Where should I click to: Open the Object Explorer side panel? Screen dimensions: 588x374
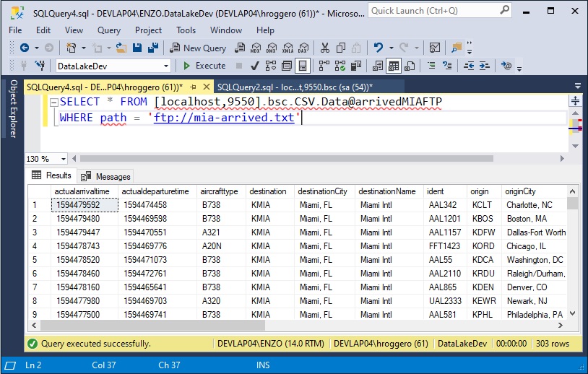(x=14, y=109)
